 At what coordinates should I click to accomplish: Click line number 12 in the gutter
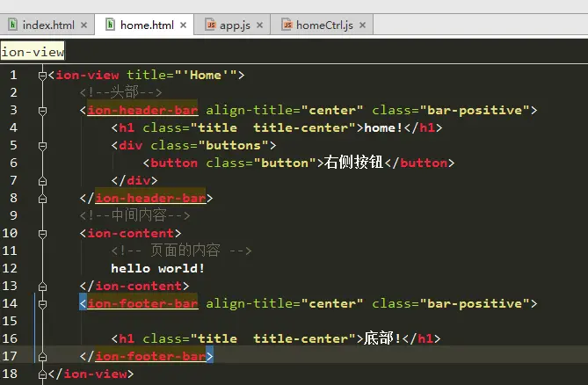pos(10,268)
